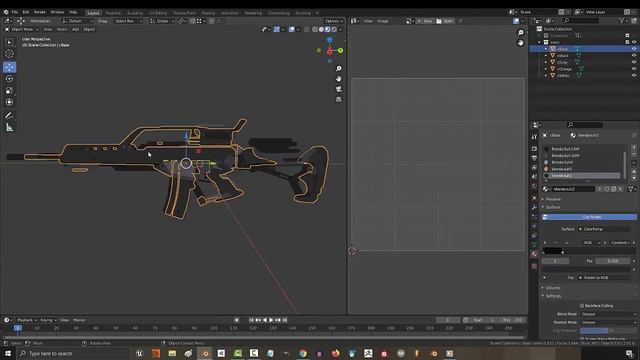Select wireframe viewport shading sphere
The width and height of the screenshot is (640, 360).
315,29
